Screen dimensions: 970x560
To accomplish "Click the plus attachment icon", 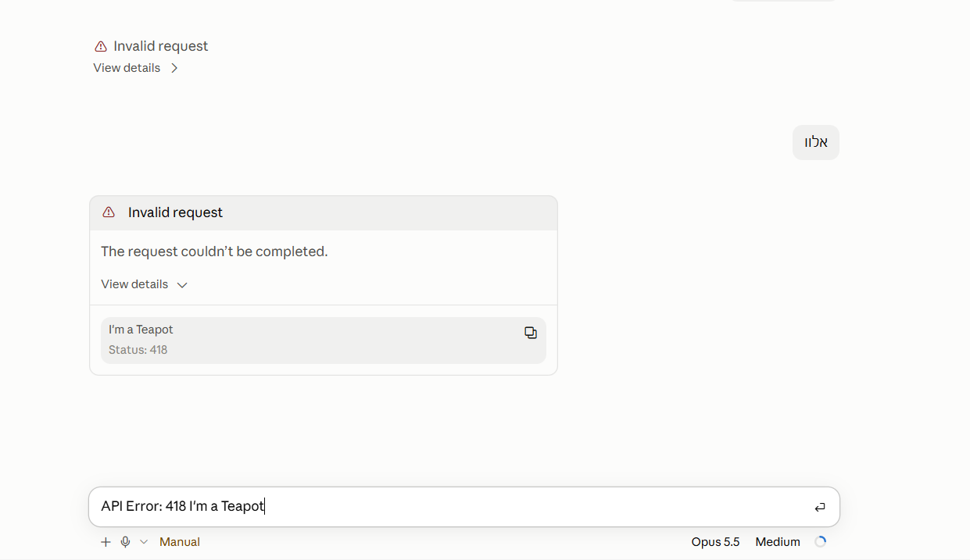I will point(106,542).
